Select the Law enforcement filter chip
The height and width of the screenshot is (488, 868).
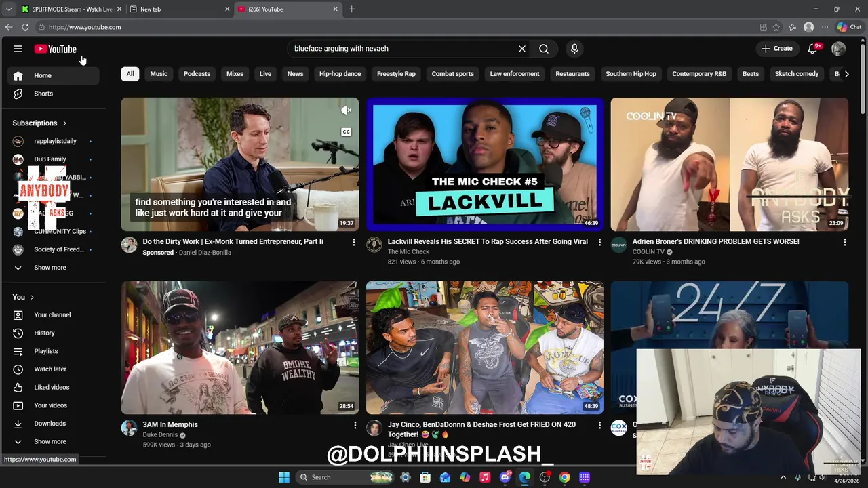coord(515,74)
